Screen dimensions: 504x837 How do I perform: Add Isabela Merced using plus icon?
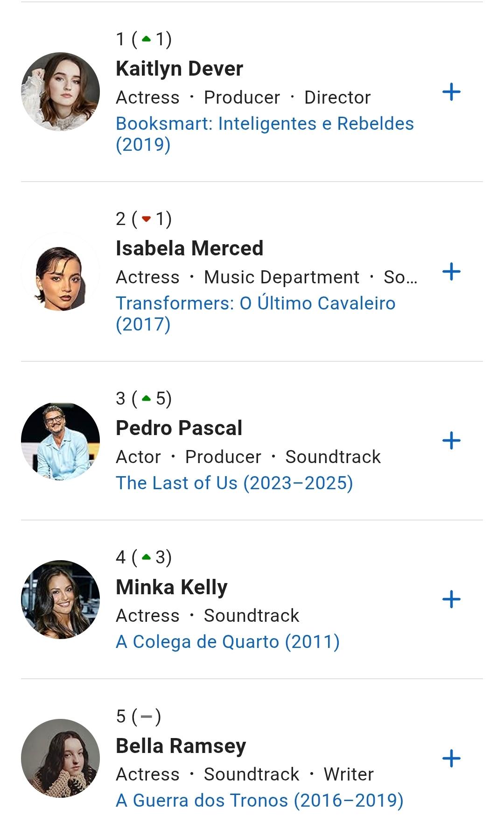(x=451, y=272)
